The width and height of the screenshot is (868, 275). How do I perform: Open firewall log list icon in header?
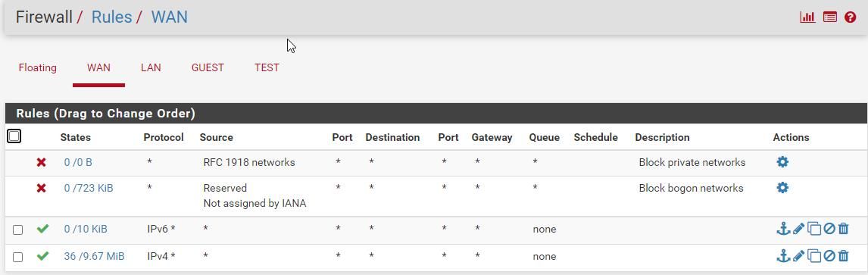click(829, 17)
